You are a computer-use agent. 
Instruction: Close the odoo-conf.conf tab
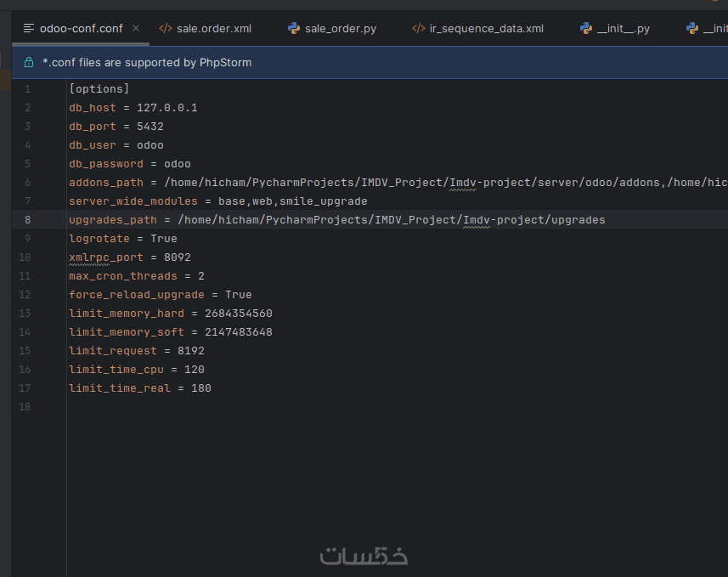pos(136,28)
